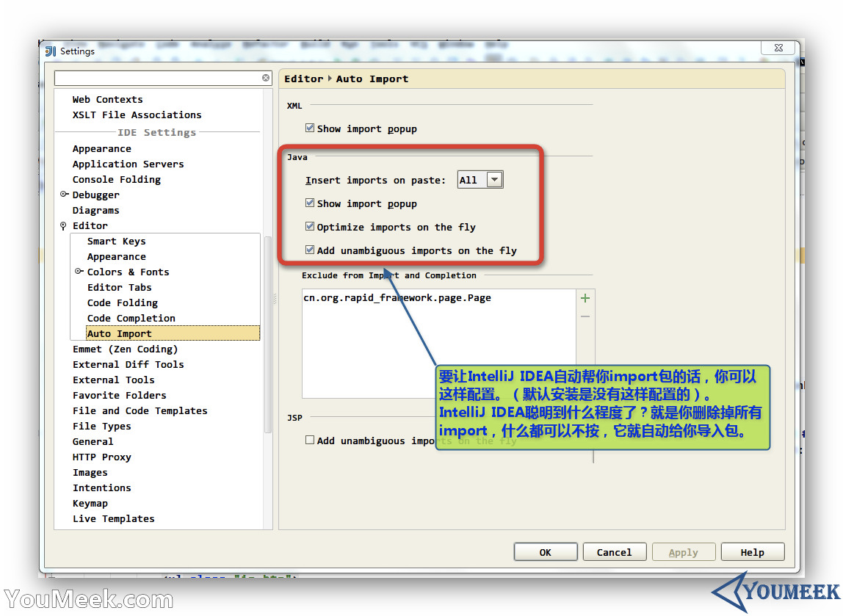Open File Types settings
Viewport: 843px width, 616px height.
click(x=101, y=427)
